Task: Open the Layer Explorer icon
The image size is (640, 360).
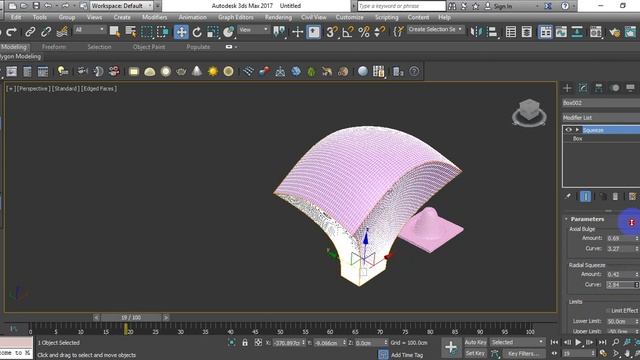Action: click(x=527, y=32)
